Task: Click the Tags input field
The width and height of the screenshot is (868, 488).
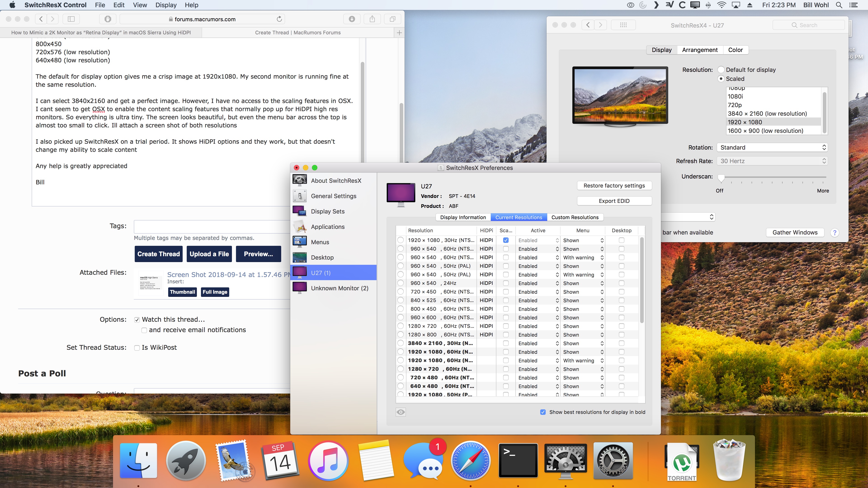Action: 212,226
